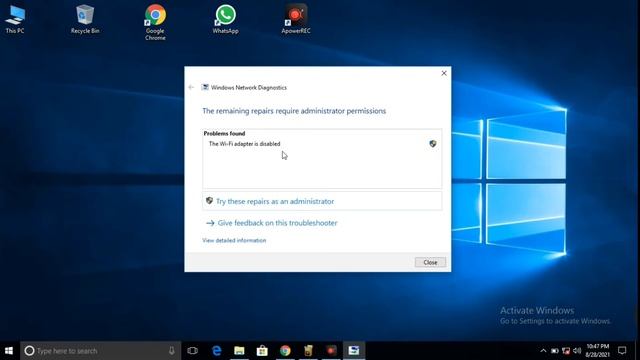Show hidden system tray icons
The width and height of the screenshot is (640, 360).
543,351
